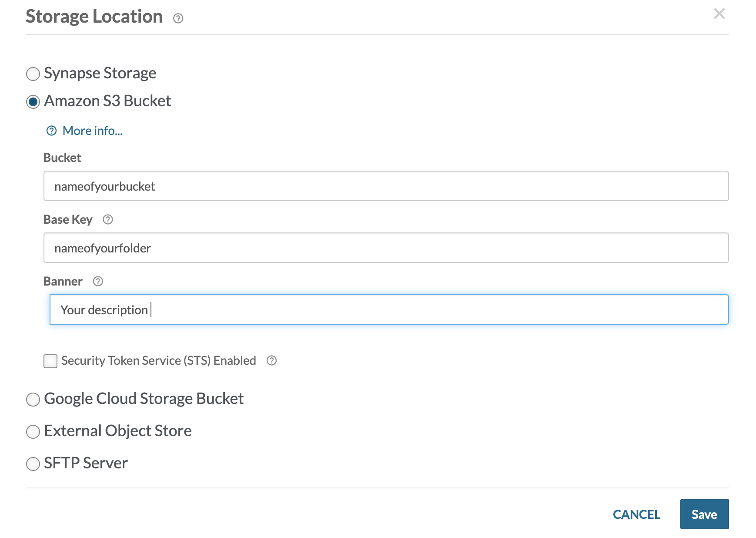Open the question mark icon beside More info
This screenshot has width=756, height=538.
pos(51,130)
